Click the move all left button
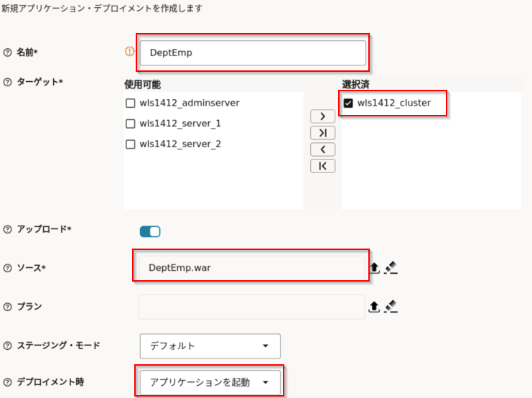This screenshot has width=532, height=398. tap(322, 166)
